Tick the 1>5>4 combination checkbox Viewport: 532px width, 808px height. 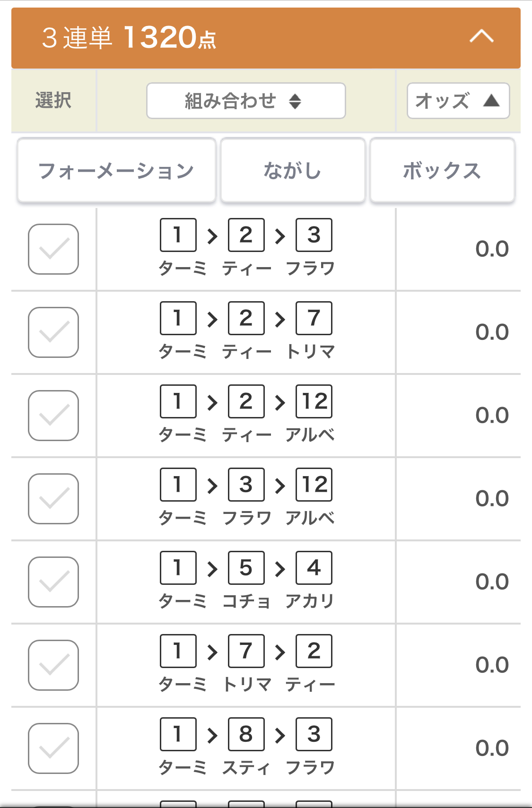point(53,582)
